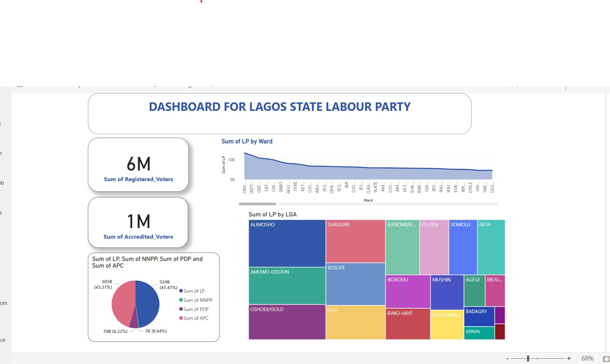Select the SURULERE treemap tile
Screen dimensions: 610x364
tap(355, 242)
